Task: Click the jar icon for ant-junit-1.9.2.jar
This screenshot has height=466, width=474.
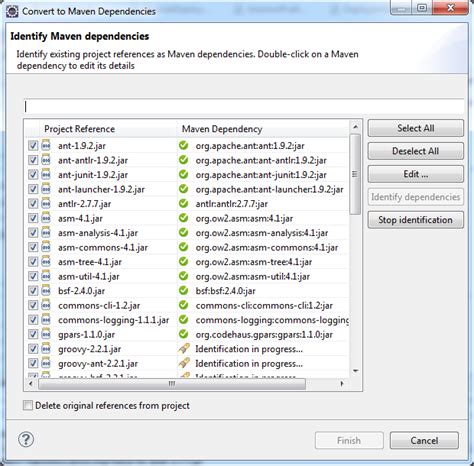Action: pyautogui.click(x=46, y=175)
